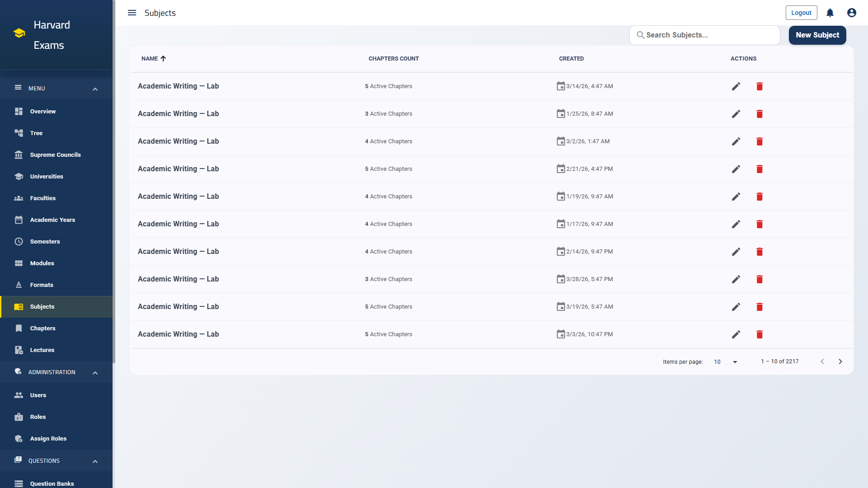Select the Semesters clock icon
The image size is (868, 488).
click(19, 241)
